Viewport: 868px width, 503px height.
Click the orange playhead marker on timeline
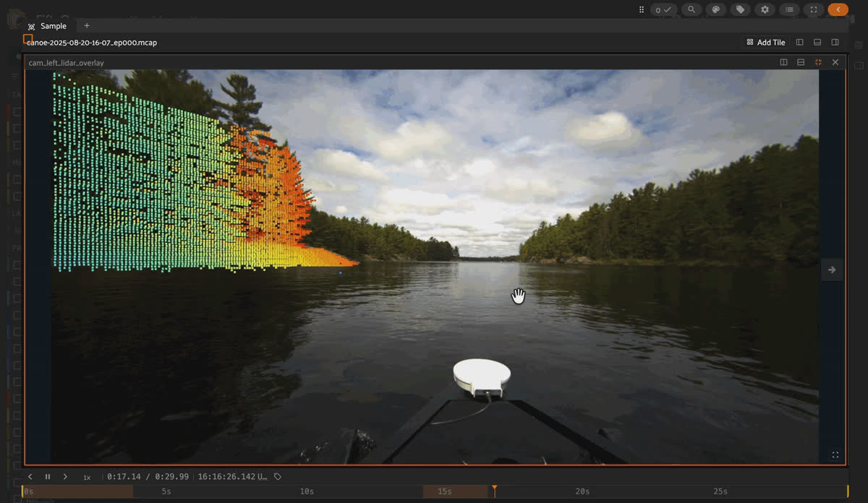click(x=494, y=491)
